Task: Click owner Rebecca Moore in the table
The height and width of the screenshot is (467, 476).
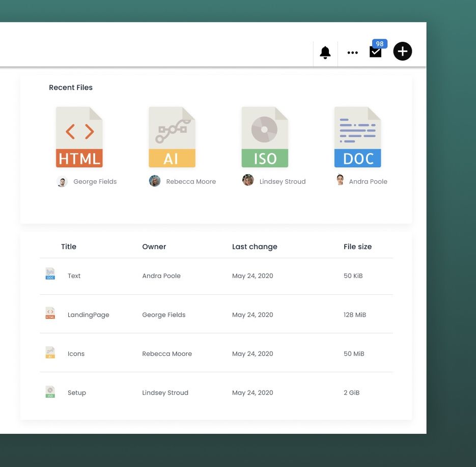Action: 167,354
